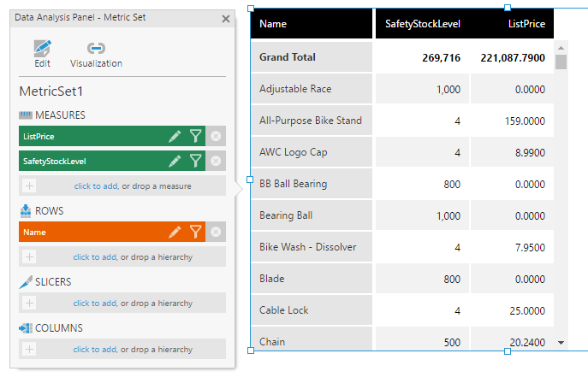The width and height of the screenshot is (588, 383).
Task: Select the Grand Total row label
Action: click(x=288, y=57)
